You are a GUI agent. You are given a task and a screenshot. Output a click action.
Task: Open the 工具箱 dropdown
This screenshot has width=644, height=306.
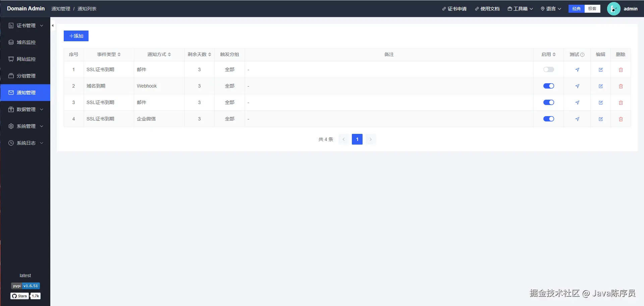[x=520, y=9]
